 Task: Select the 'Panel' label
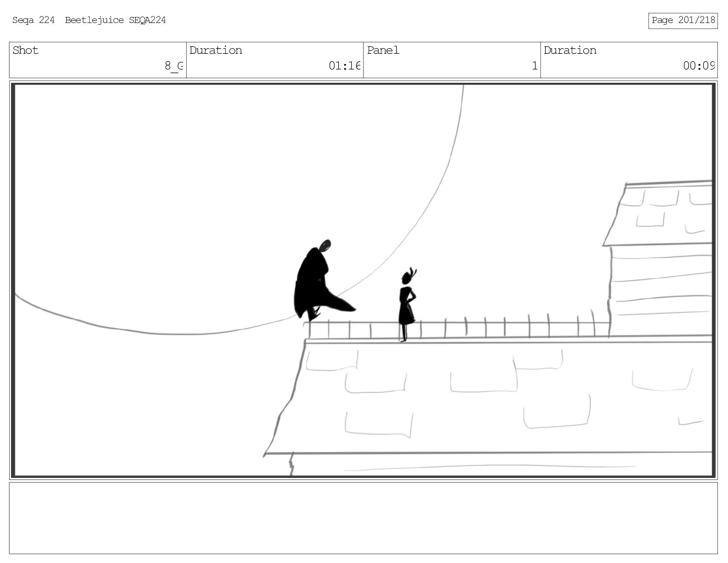coord(383,50)
